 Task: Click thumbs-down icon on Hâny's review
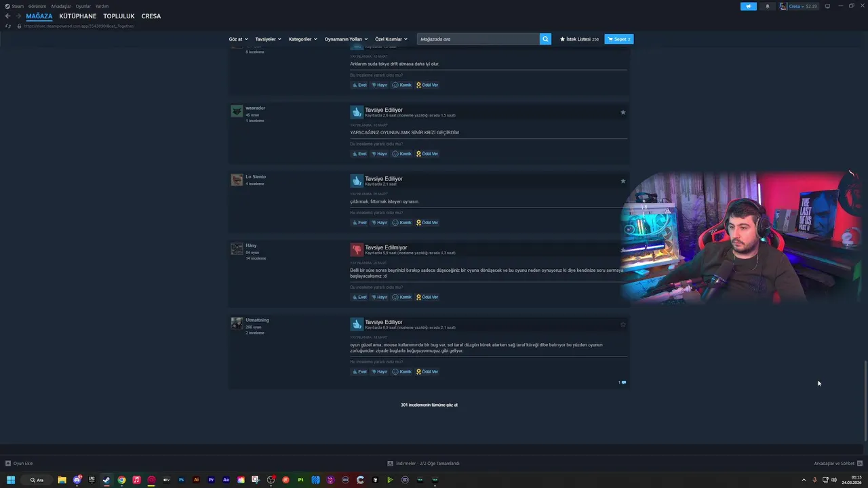tap(357, 249)
